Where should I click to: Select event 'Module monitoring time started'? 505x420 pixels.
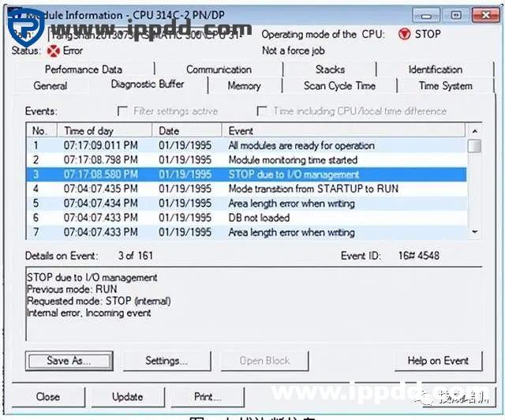click(x=247, y=160)
